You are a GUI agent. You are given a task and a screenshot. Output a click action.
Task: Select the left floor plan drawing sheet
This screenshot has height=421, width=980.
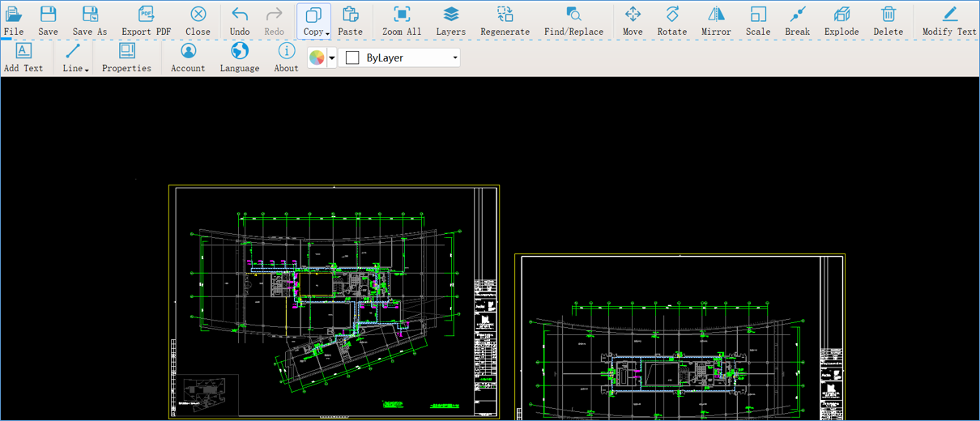[334, 301]
